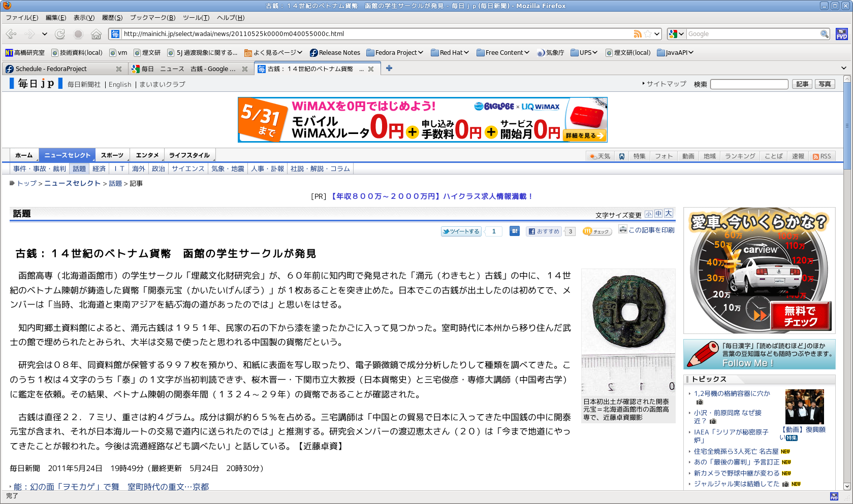Viewport: 853px width, 504px height.
Task: Open the スポーツ navigation tab
Action: tap(112, 155)
